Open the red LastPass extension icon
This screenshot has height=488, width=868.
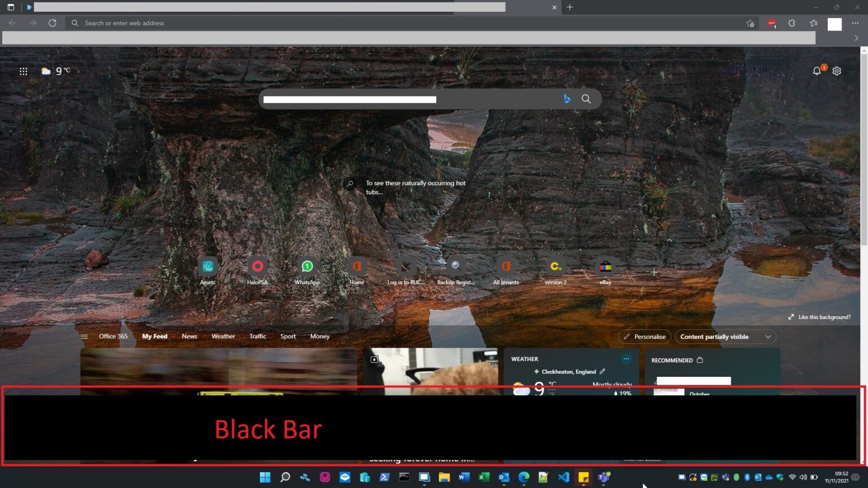(771, 23)
